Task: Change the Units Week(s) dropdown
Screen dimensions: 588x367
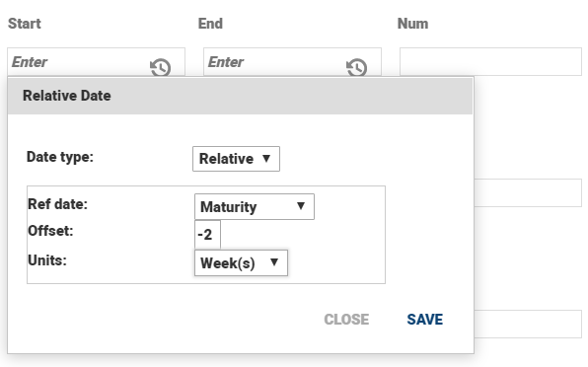Action: point(241,262)
